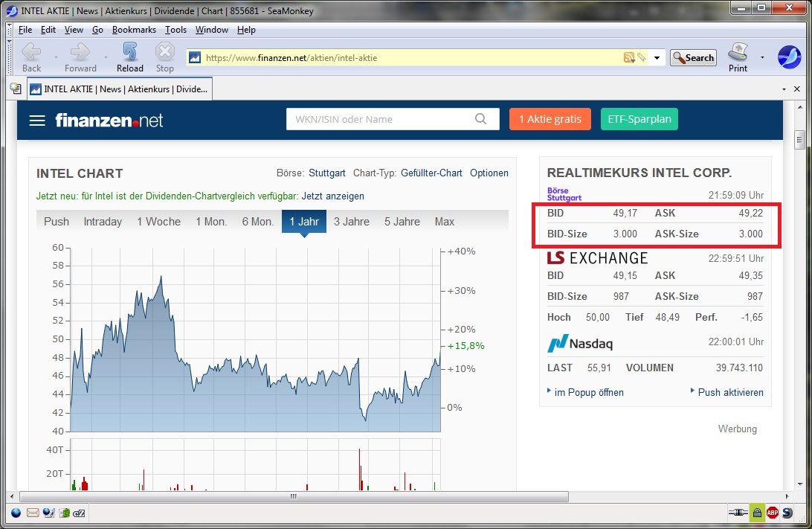Click the ETF-Sparplan button
Screen dimensions: 812x529
pos(639,119)
